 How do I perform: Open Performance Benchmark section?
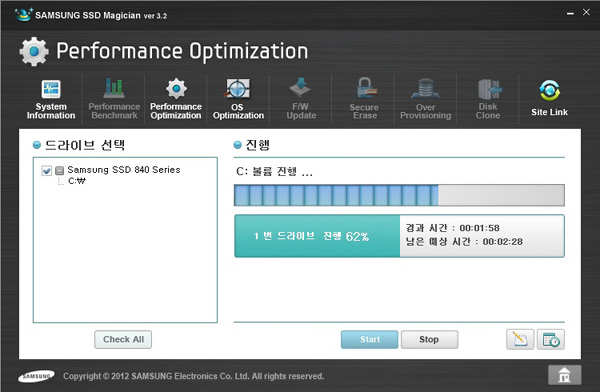point(114,99)
